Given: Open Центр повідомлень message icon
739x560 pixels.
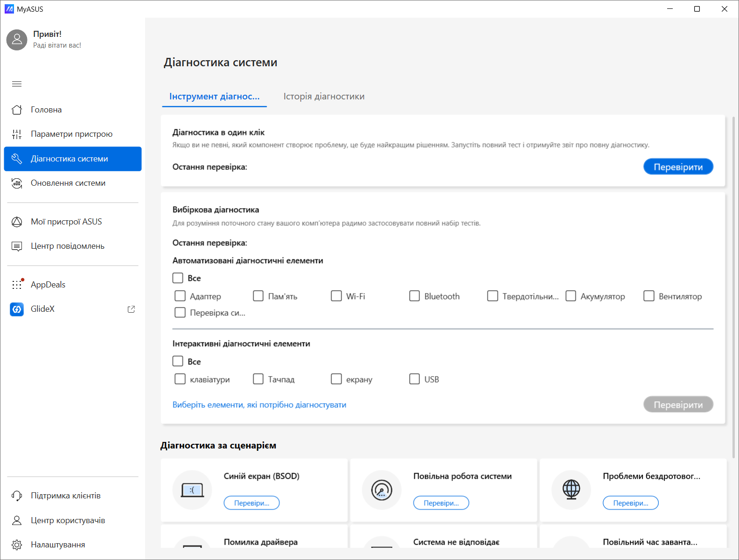Looking at the screenshot, I should pos(17,246).
